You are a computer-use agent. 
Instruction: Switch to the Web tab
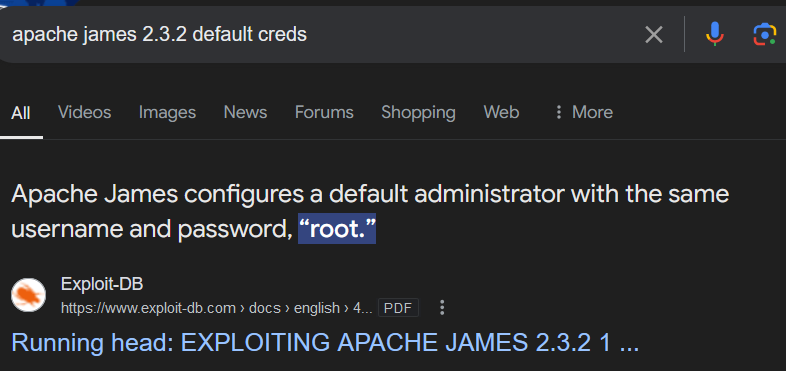tap(501, 112)
